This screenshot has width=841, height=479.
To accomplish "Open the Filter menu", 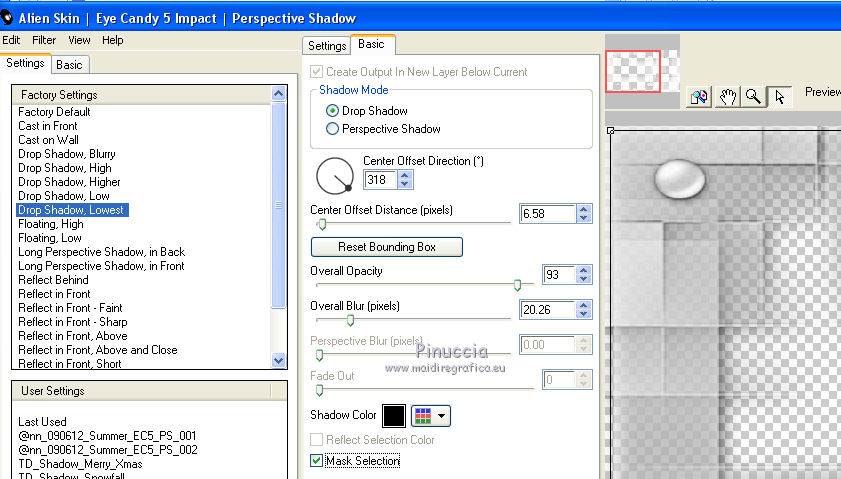I will pos(44,40).
